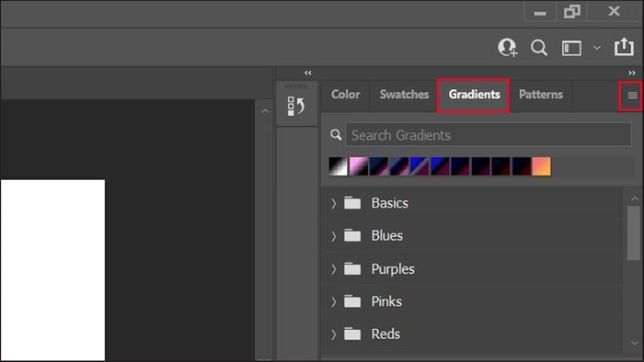Image resolution: width=644 pixels, height=362 pixels.
Task: Click the Share image export icon
Action: coord(624,47)
